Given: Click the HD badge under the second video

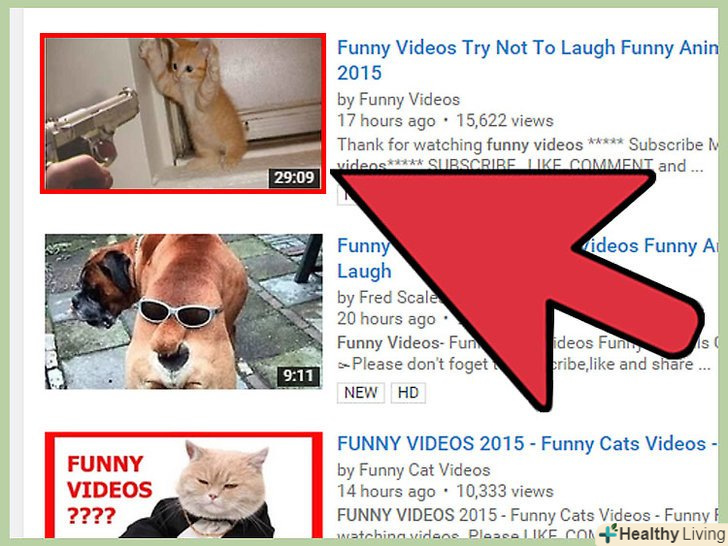Looking at the screenshot, I should tap(408, 393).
